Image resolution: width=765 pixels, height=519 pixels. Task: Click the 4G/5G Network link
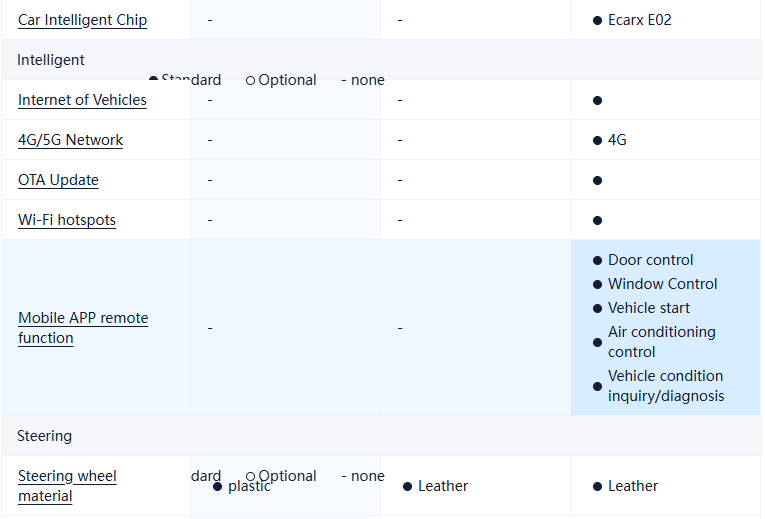coord(70,140)
